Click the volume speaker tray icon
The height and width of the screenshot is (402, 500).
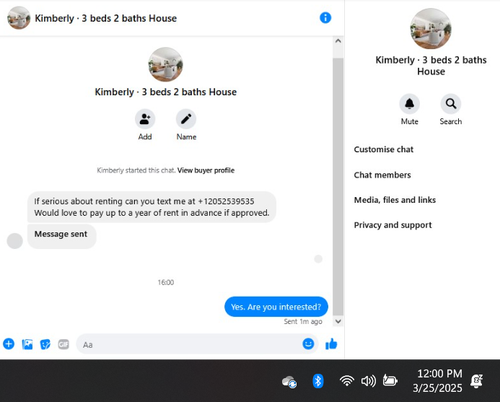(368, 381)
